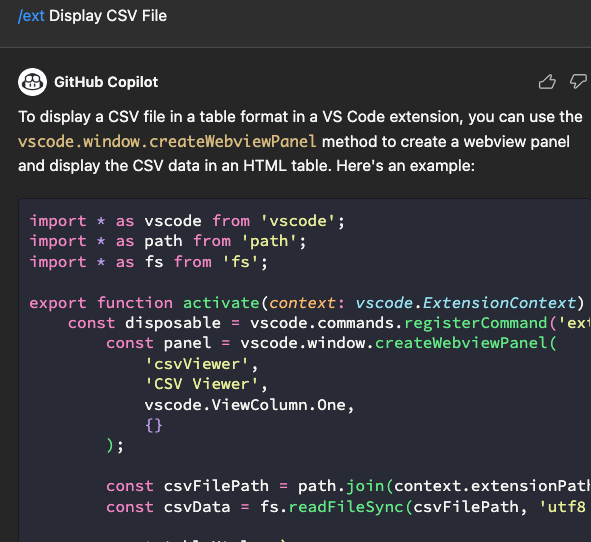Image resolution: width=591 pixels, height=542 pixels.
Task: Click the csvFilePath variable declaration
Action: (x=216, y=486)
